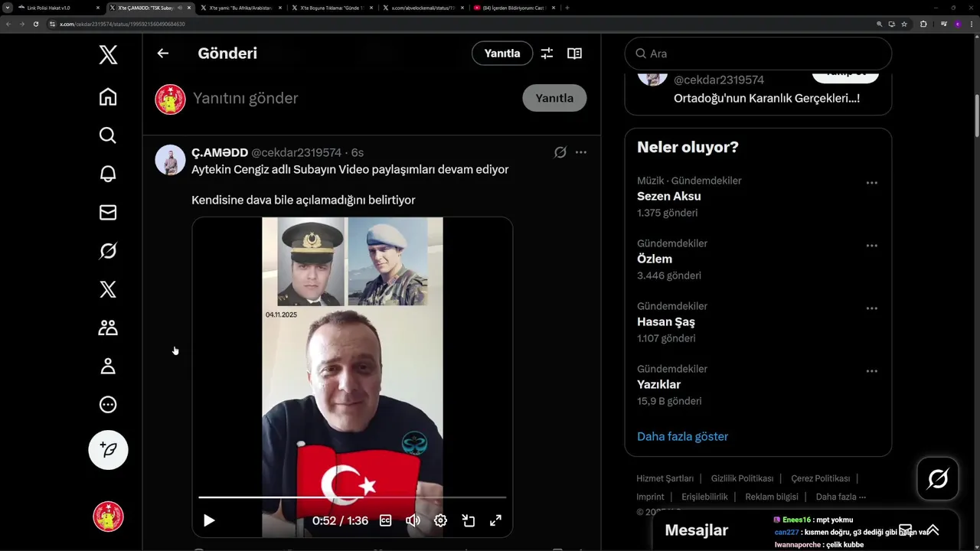Viewport: 980px width, 551px height.
Task: Click Yanıtla submit button beside reply field
Action: point(554,98)
